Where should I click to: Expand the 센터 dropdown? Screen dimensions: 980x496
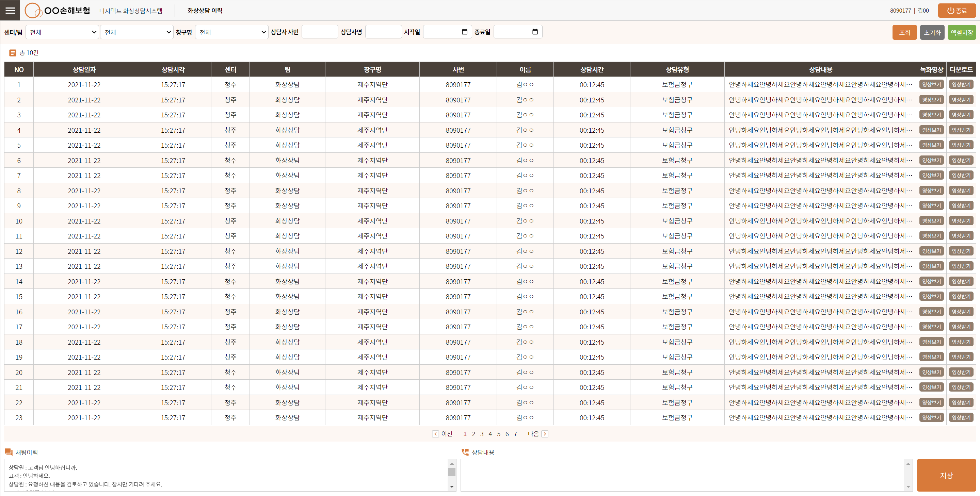click(x=62, y=32)
